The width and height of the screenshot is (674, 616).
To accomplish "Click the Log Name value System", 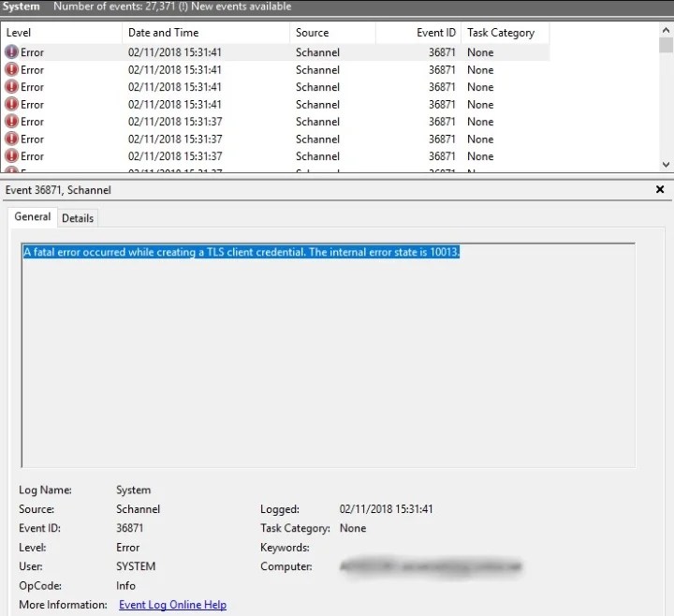I will pyautogui.click(x=133, y=490).
